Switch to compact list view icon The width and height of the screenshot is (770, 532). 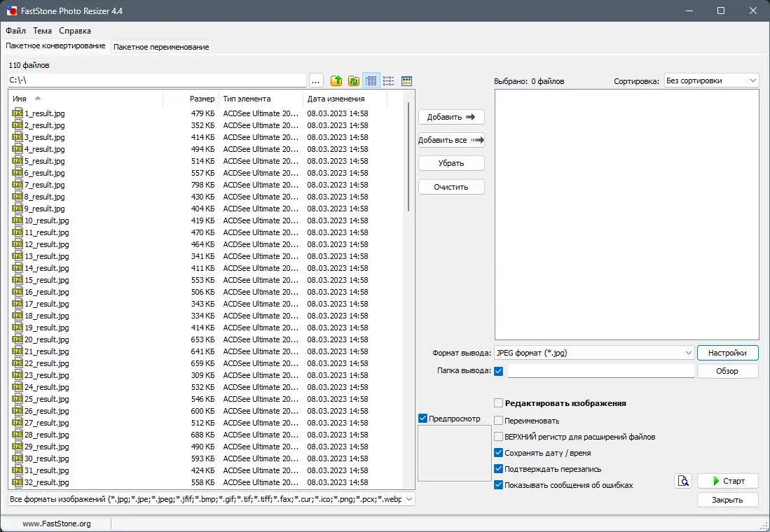tap(388, 80)
